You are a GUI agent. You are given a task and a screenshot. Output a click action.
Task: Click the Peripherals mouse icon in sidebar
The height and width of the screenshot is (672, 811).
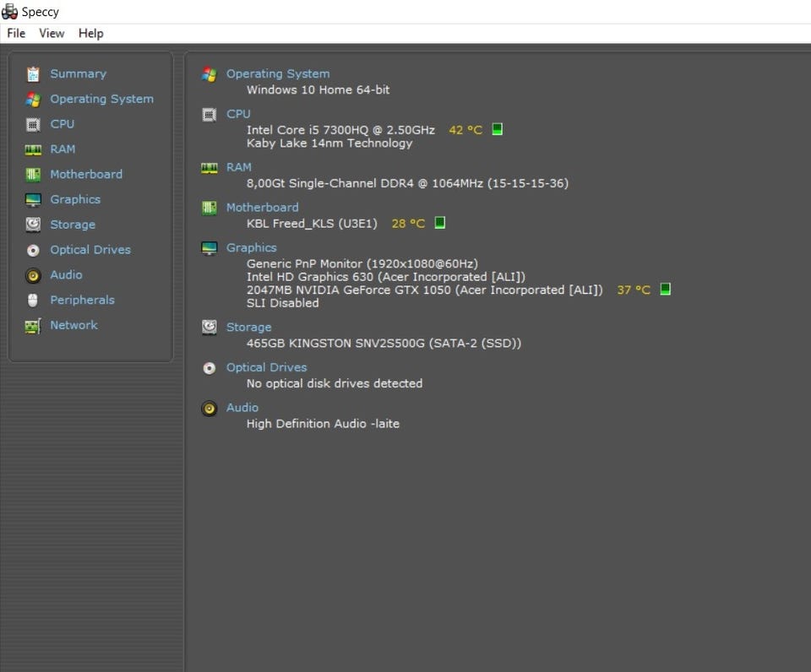click(x=33, y=301)
